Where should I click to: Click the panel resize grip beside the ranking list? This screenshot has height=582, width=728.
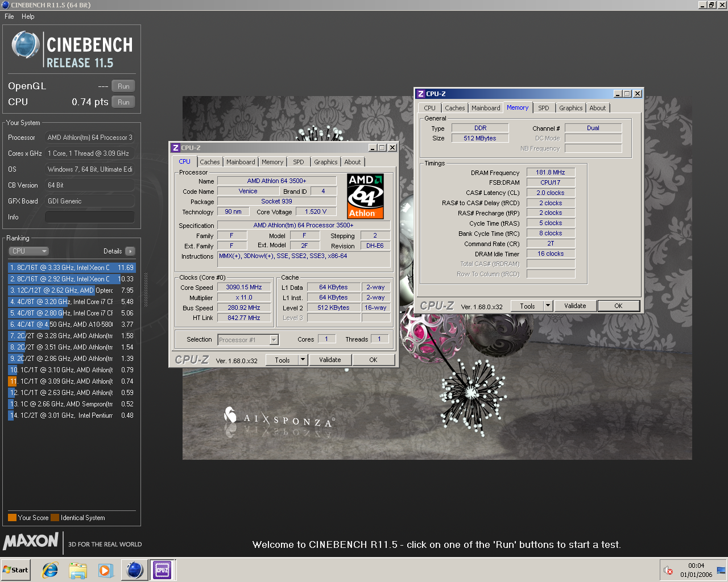point(146,290)
